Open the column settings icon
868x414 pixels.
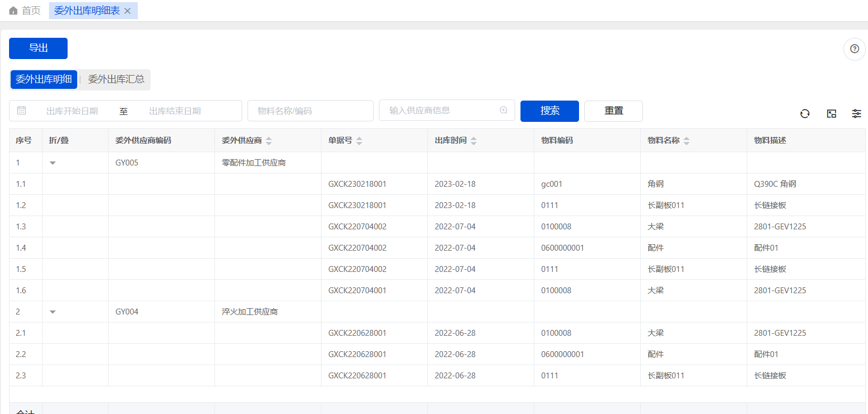pos(856,113)
